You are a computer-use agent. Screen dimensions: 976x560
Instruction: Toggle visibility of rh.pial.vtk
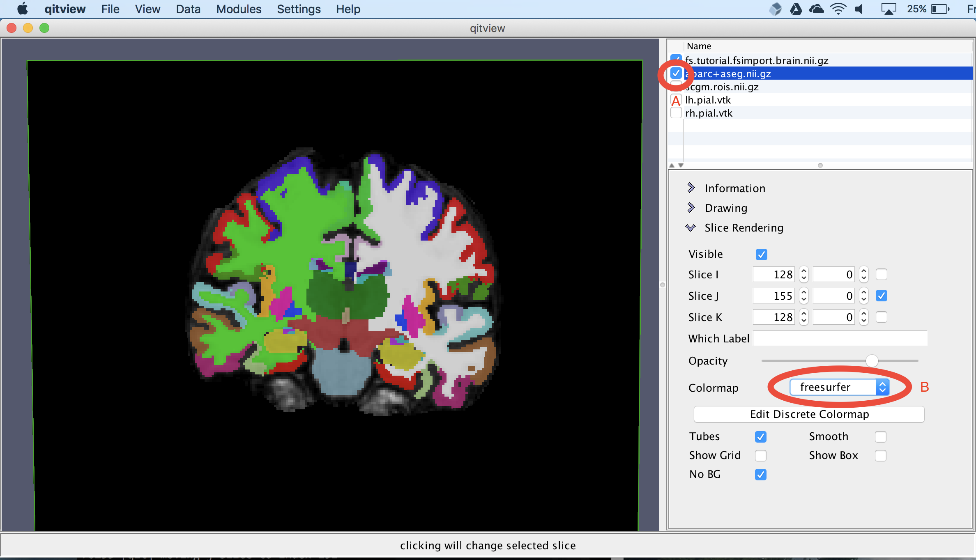(676, 113)
